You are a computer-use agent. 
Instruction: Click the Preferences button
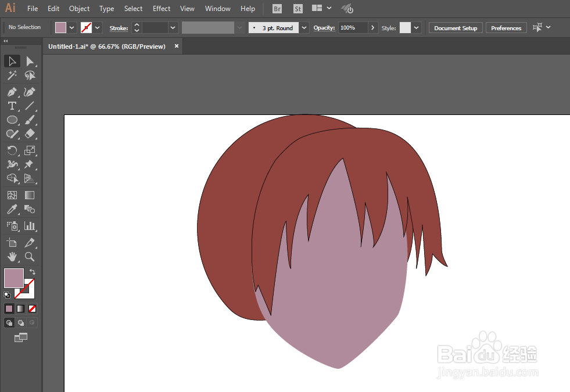(506, 28)
